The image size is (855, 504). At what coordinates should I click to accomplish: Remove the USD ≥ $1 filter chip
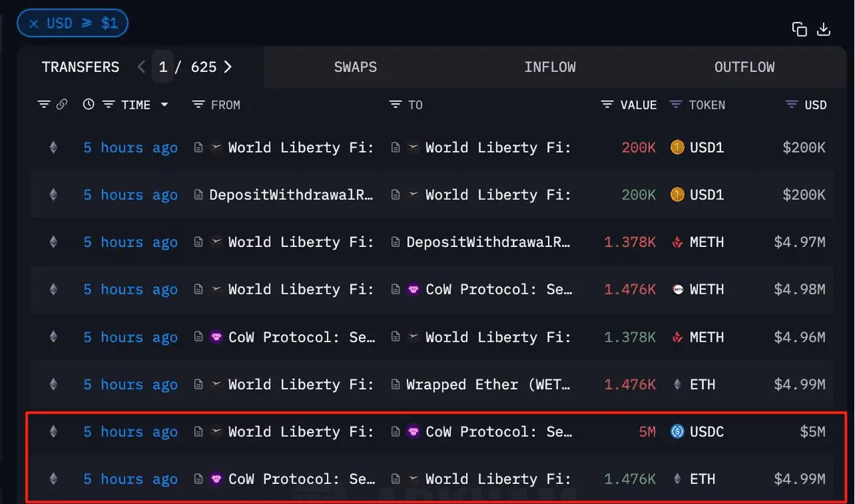point(33,23)
